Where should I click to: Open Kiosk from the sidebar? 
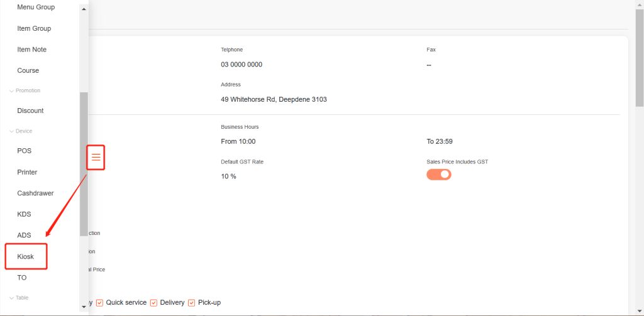[26, 256]
